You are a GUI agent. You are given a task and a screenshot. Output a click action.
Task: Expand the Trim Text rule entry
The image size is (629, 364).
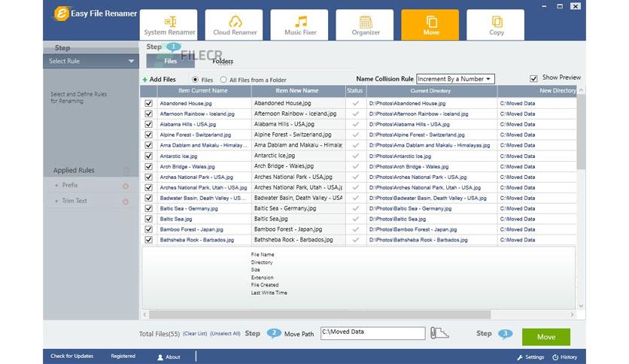(56, 201)
